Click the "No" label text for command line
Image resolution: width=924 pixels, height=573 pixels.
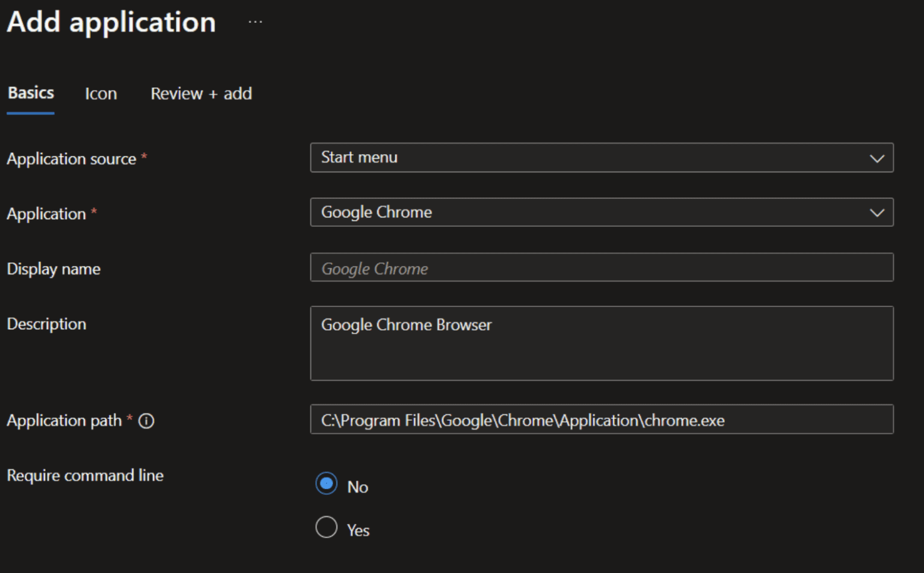pyautogui.click(x=357, y=487)
